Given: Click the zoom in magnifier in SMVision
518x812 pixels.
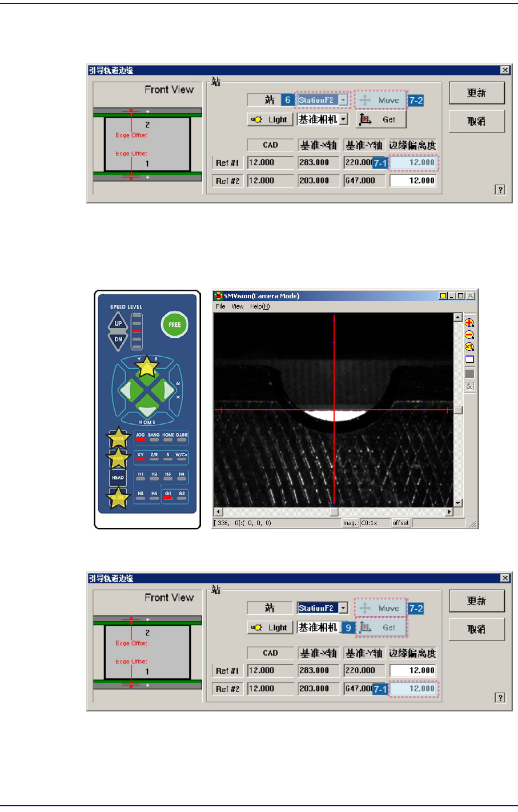Looking at the screenshot, I should click(469, 323).
